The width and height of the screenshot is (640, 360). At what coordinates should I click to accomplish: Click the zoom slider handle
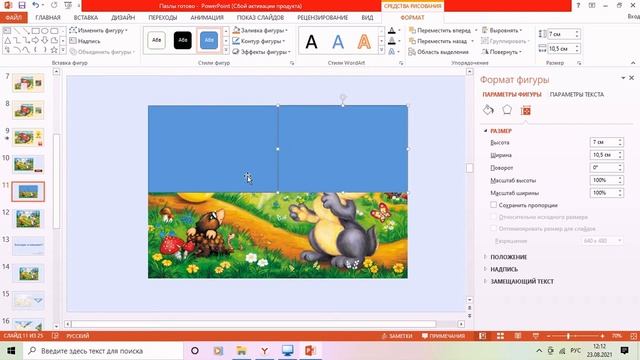(568, 336)
